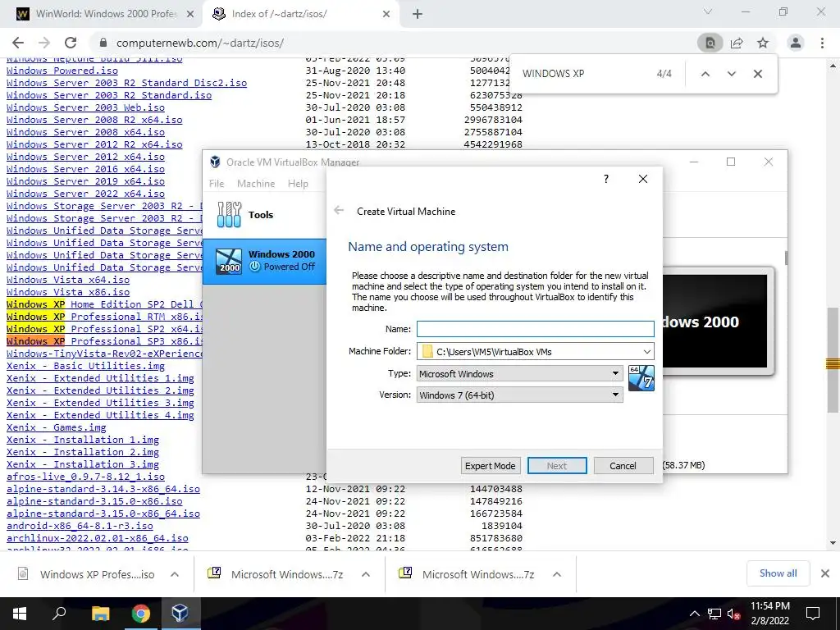Open Chrome three-dot menu
This screenshot has height=630, width=840.
[x=822, y=43]
